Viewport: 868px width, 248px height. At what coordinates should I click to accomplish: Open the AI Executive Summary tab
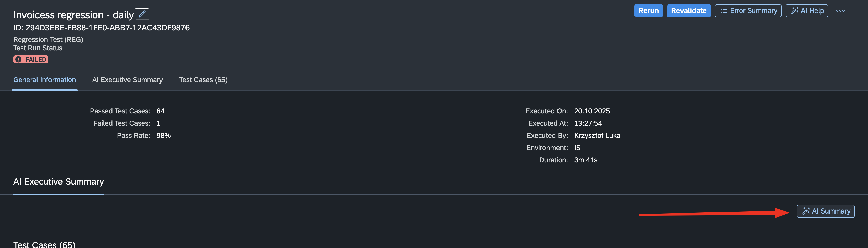point(127,80)
